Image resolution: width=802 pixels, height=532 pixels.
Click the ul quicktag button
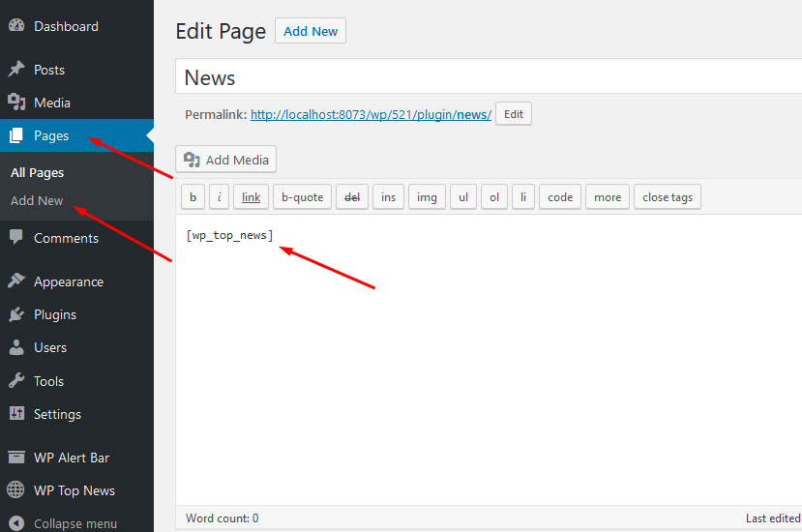tap(463, 197)
